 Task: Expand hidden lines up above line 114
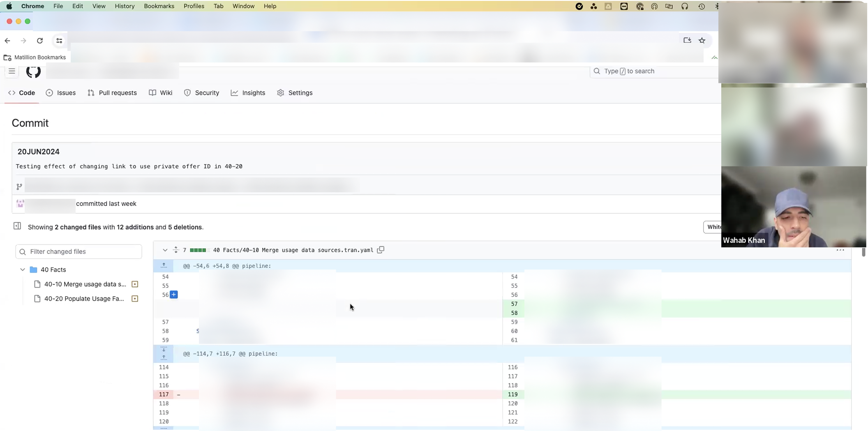[x=164, y=358]
